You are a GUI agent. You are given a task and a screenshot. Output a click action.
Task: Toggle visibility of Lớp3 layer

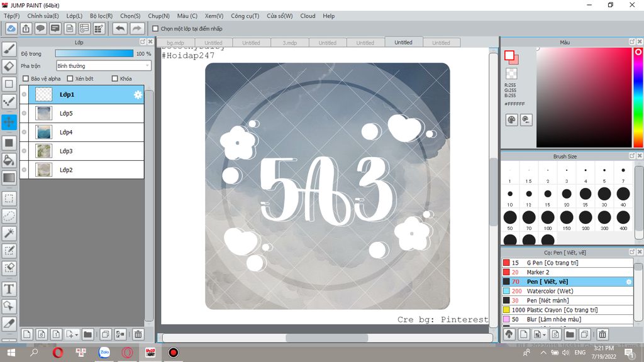[25, 151]
